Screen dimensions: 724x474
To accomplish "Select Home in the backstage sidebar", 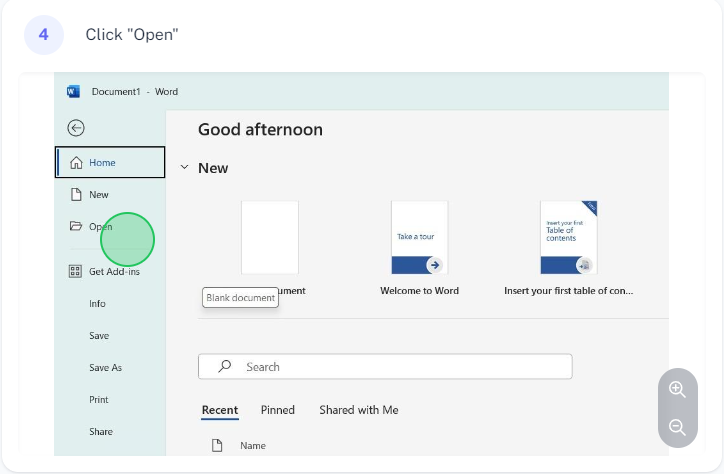I will [110, 162].
